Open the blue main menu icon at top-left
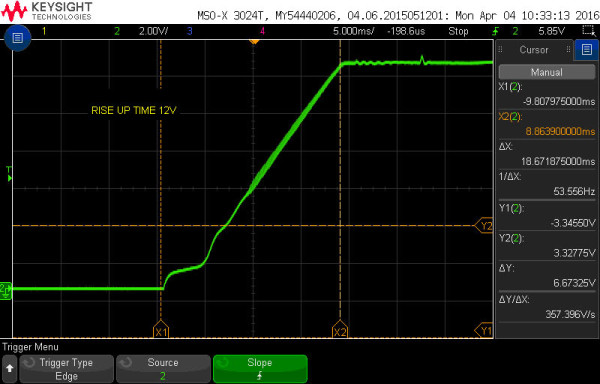Screen dimensions: 600x384 pyautogui.click(x=17, y=38)
